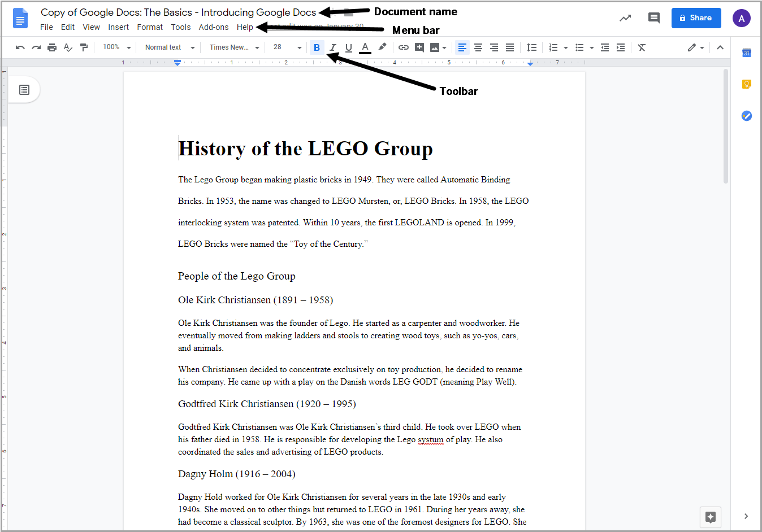Set right text alignment
This screenshot has height=532, width=762.
[x=494, y=47]
